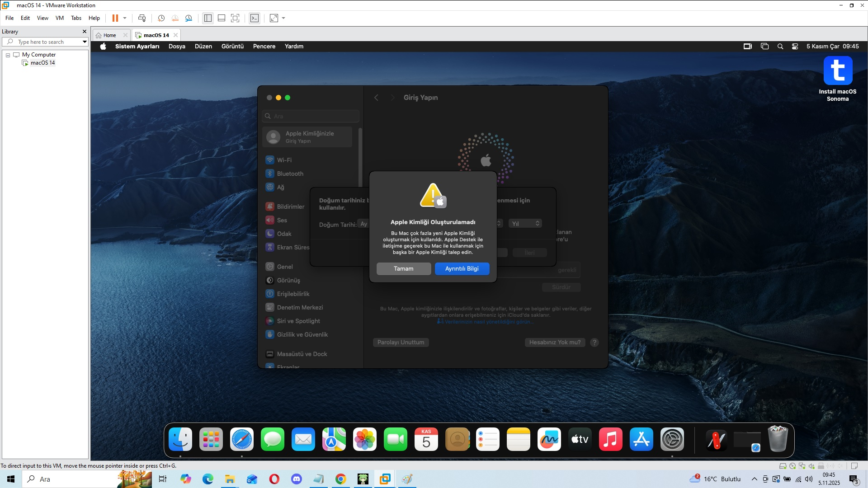Open the stretch guest dropdown arrow
Screen dimensions: 868x488
pos(283,18)
